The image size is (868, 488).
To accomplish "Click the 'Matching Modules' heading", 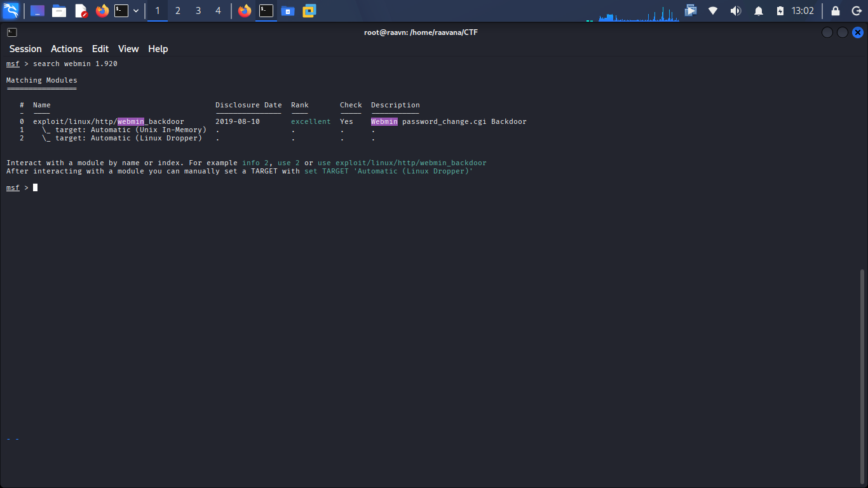I will tap(42, 80).
